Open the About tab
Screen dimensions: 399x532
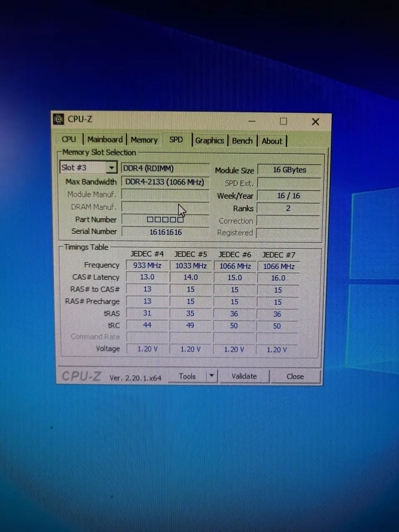click(x=272, y=141)
